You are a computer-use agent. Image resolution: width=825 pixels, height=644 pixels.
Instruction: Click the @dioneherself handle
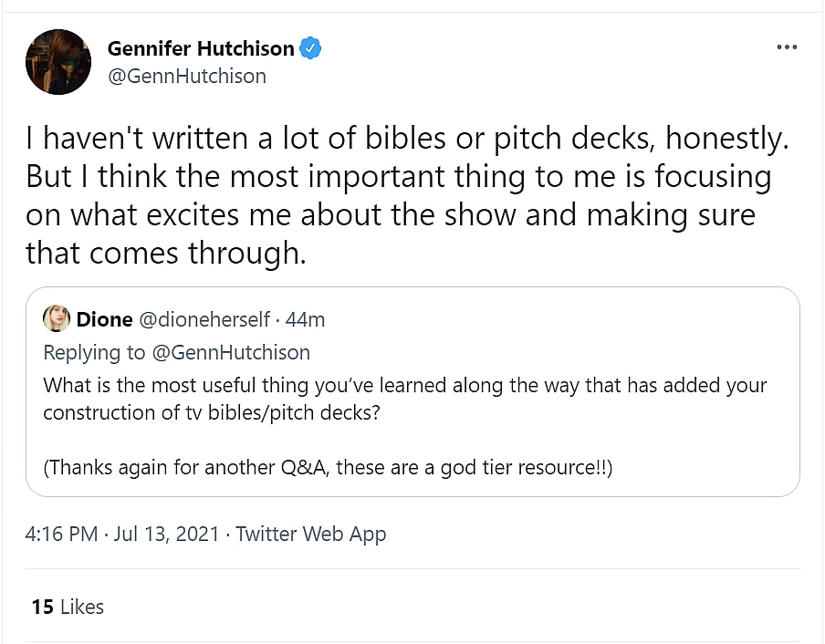[204, 319]
